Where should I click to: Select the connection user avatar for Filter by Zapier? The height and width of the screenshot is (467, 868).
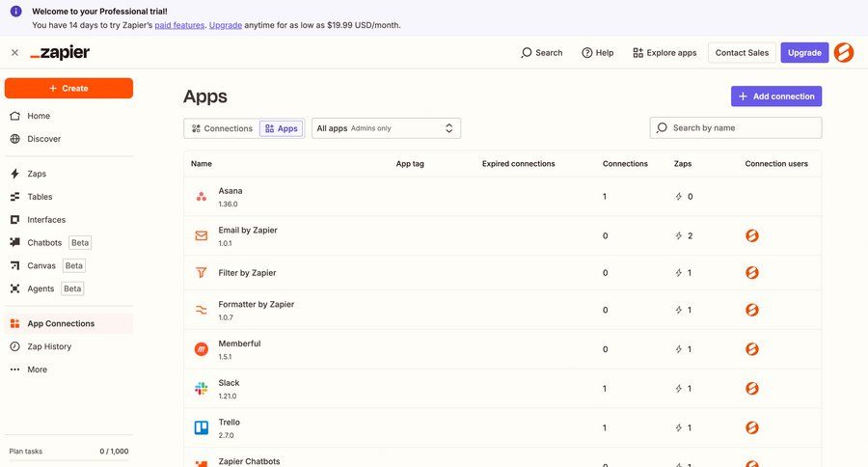coord(751,272)
